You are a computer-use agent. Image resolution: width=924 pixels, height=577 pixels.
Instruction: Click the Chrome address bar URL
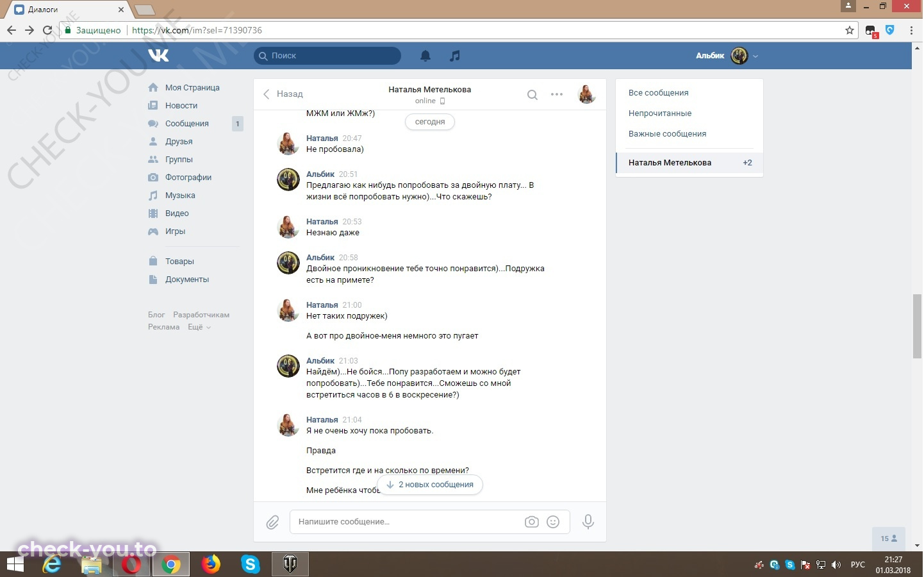[x=197, y=30]
